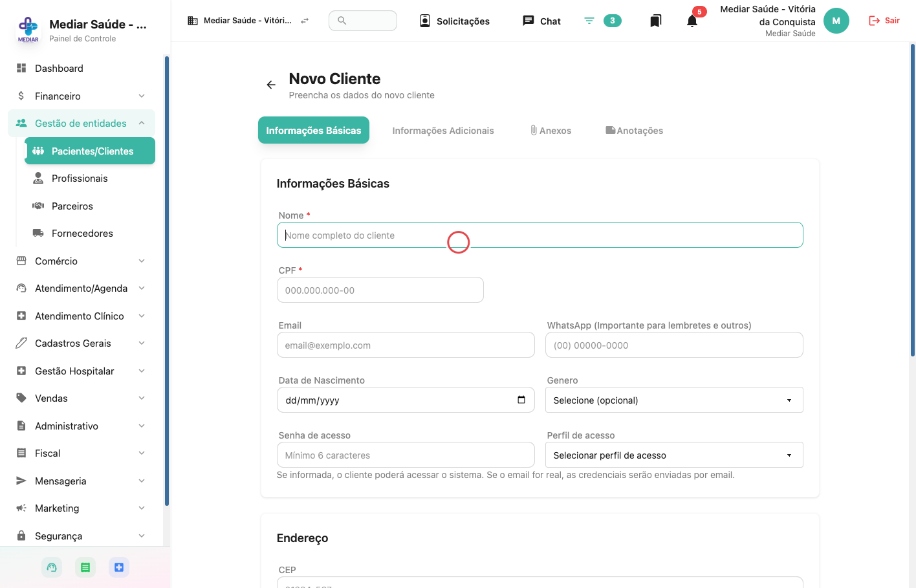Open the Genero dropdown
This screenshot has height=588, width=916.
click(674, 400)
